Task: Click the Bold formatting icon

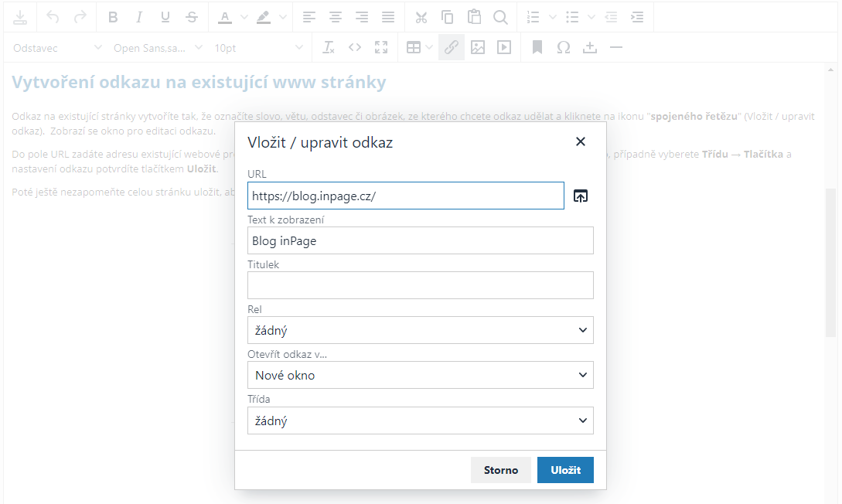Action: point(113,17)
